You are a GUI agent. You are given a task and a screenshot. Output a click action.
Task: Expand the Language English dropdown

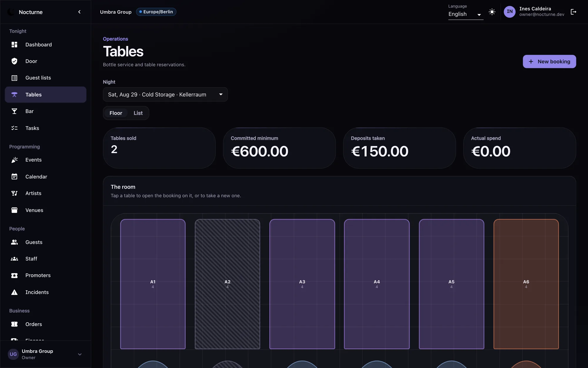tap(466, 14)
